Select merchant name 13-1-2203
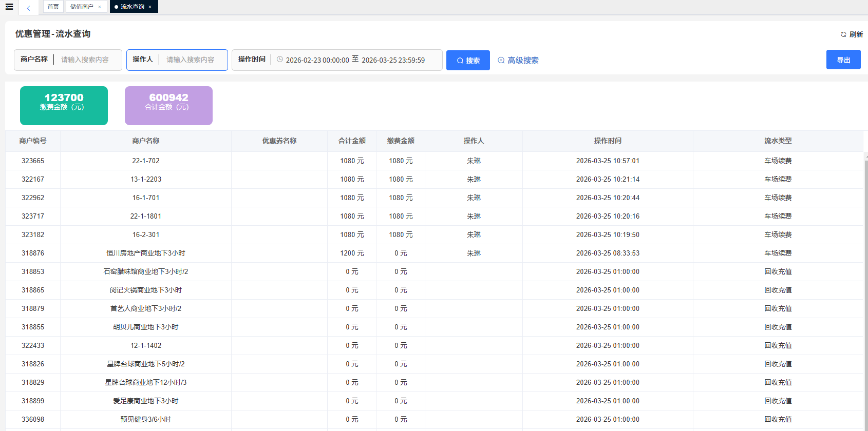Viewport: 868px width, 431px height. 146,179
